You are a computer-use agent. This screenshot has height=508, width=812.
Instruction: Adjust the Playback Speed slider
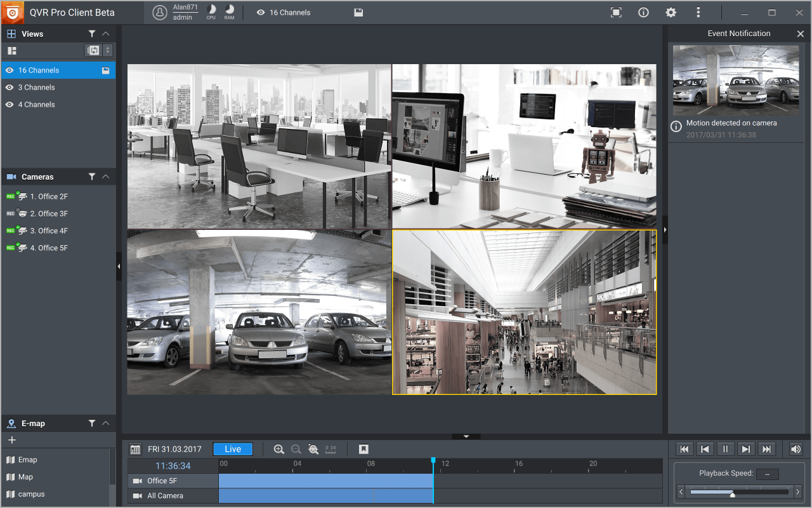pyautogui.click(x=733, y=492)
